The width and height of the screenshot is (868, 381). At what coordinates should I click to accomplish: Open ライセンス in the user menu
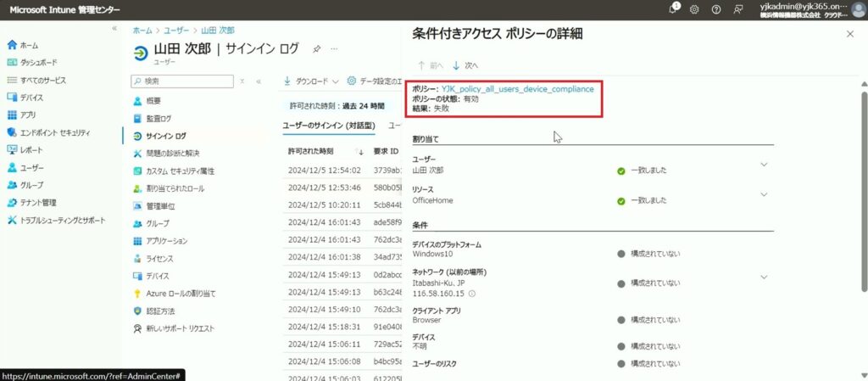[153, 259]
